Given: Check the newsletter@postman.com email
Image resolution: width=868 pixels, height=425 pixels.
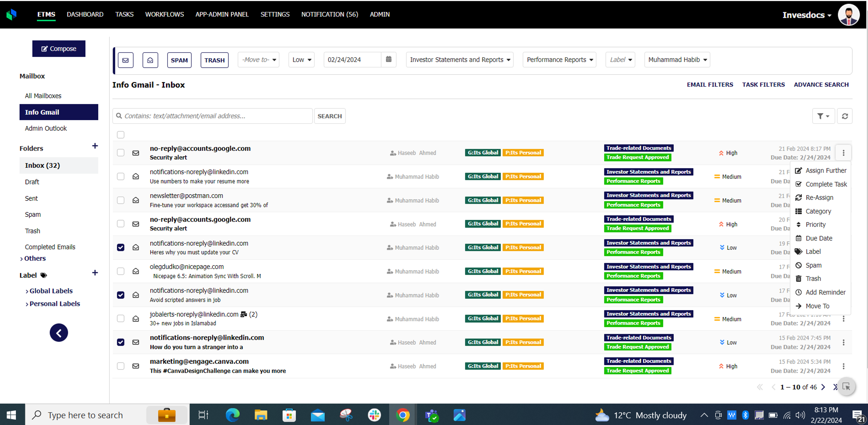Looking at the screenshot, I should tap(120, 200).
